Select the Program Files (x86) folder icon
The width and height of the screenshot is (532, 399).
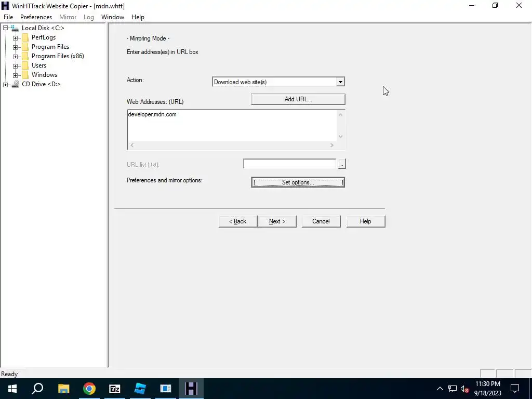[25, 56]
